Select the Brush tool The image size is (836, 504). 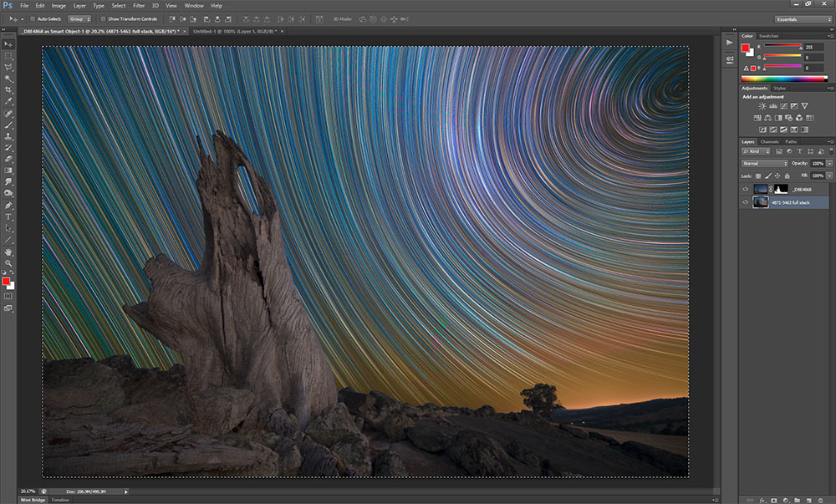[8, 125]
